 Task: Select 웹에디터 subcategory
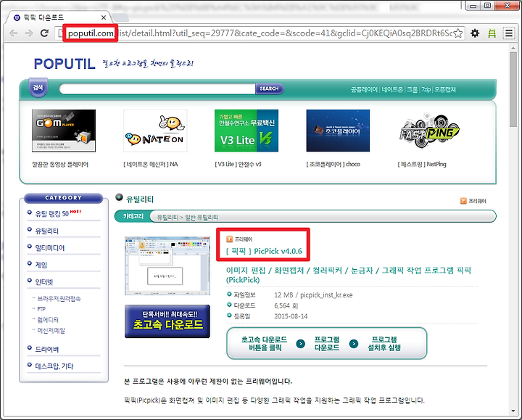tap(48, 320)
